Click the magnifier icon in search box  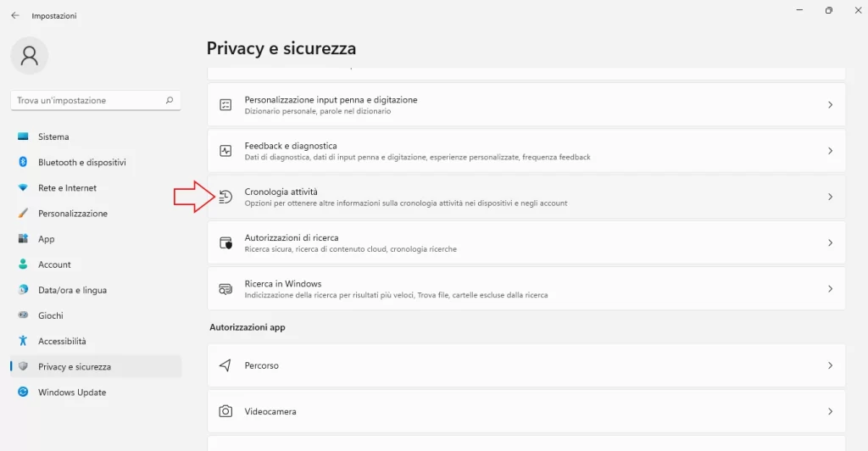[170, 100]
